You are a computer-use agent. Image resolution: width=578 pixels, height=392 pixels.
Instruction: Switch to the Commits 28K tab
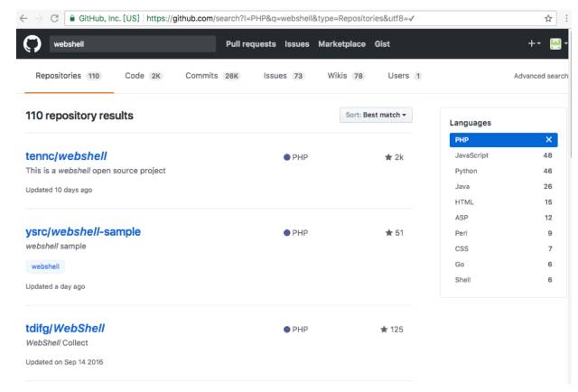coord(213,76)
